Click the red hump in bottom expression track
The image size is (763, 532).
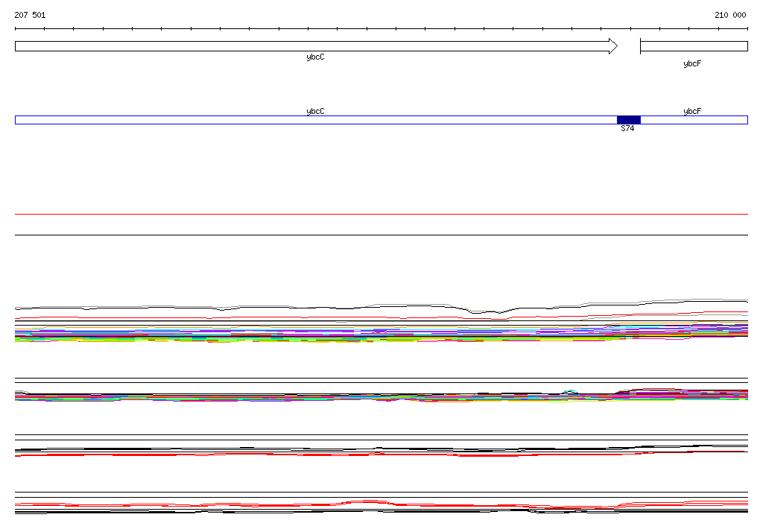370,501
